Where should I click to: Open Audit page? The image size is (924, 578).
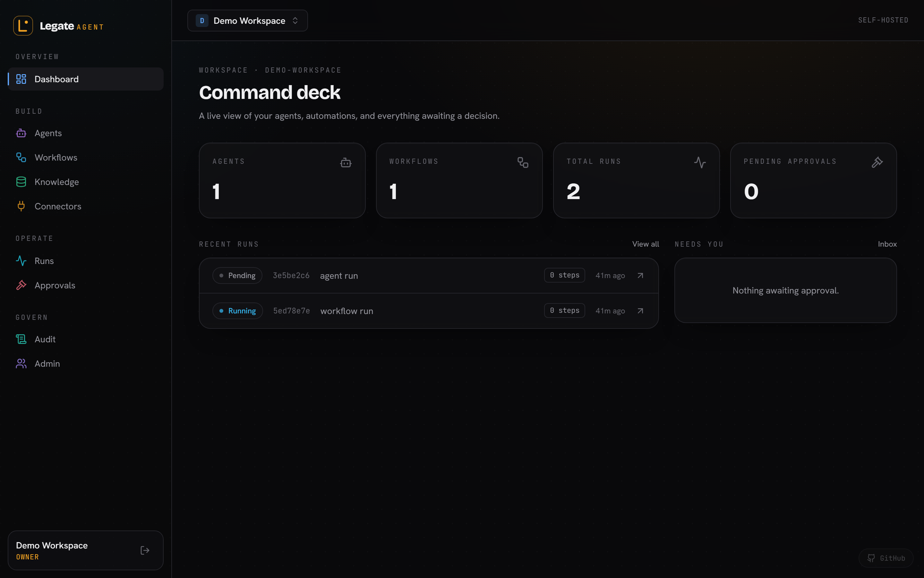coord(86,339)
